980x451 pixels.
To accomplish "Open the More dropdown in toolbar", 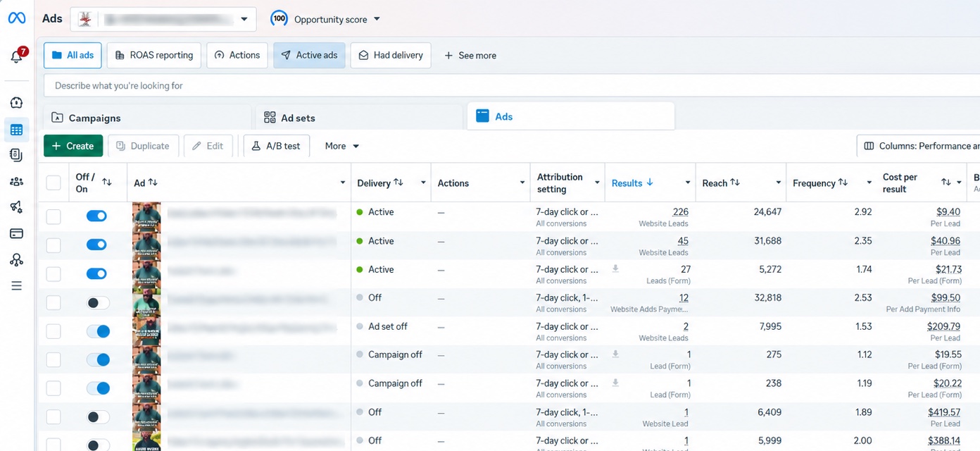I will point(342,146).
